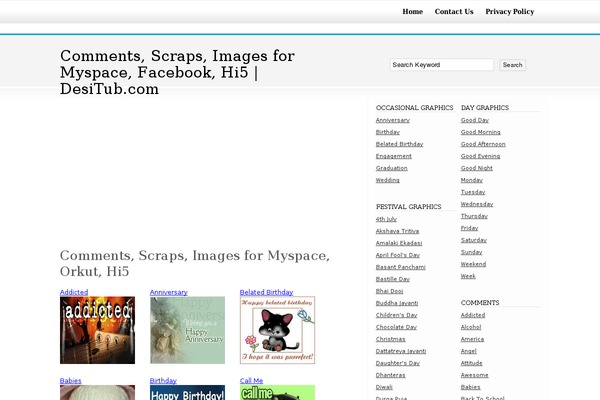Screen dimensions: 600x400
Task: Open the Children's Day link
Action: (x=396, y=315)
